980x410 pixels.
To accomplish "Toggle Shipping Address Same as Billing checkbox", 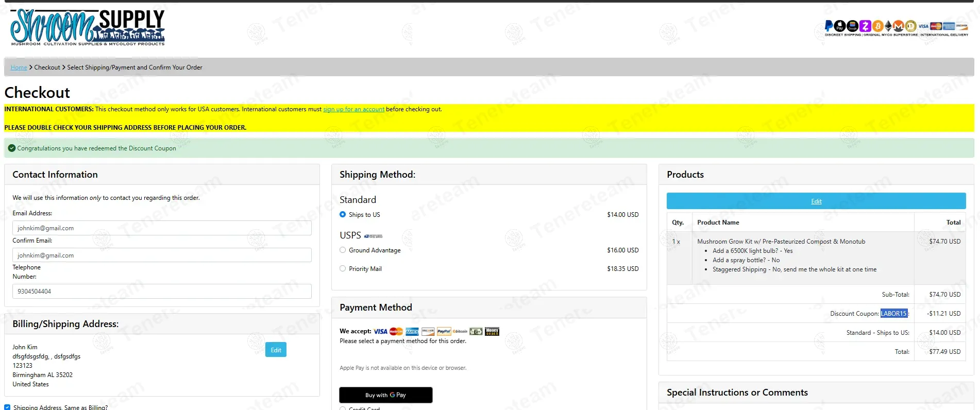I will click(x=7, y=407).
